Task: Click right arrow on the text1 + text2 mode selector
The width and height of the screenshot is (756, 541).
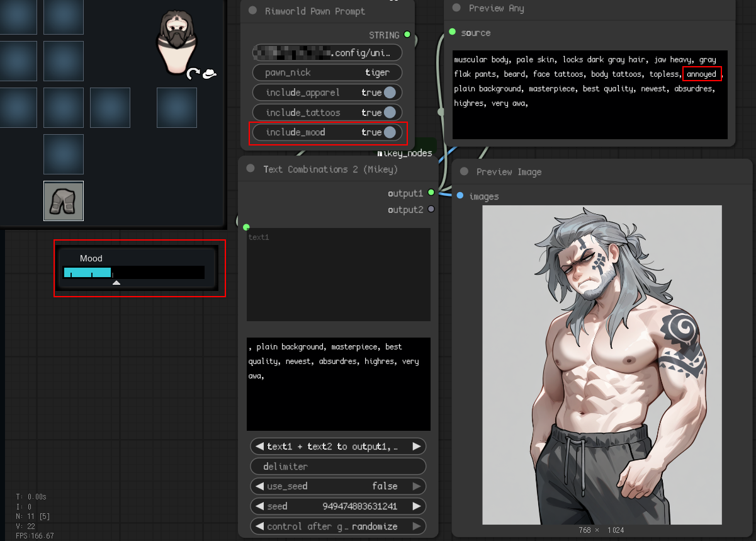Action: point(416,447)
